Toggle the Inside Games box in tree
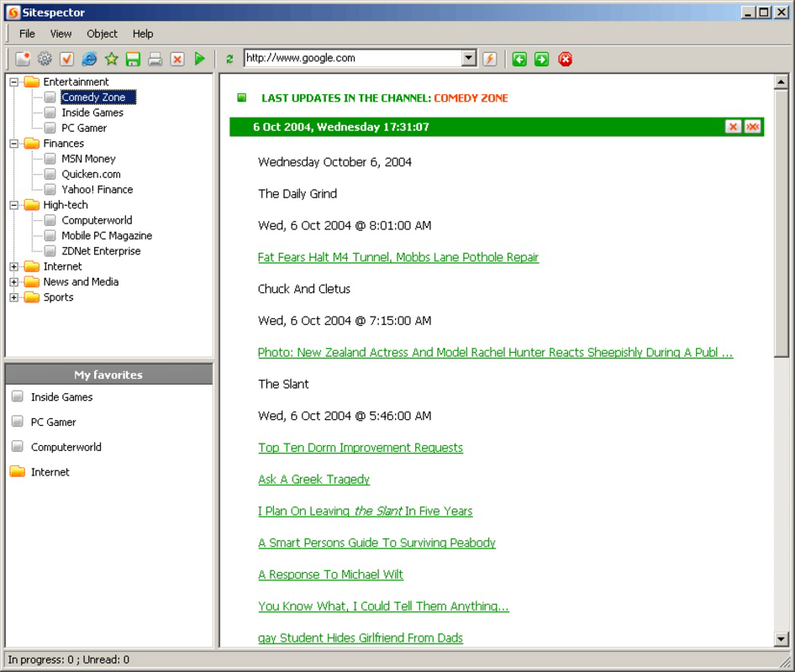 tap(50, 113)
